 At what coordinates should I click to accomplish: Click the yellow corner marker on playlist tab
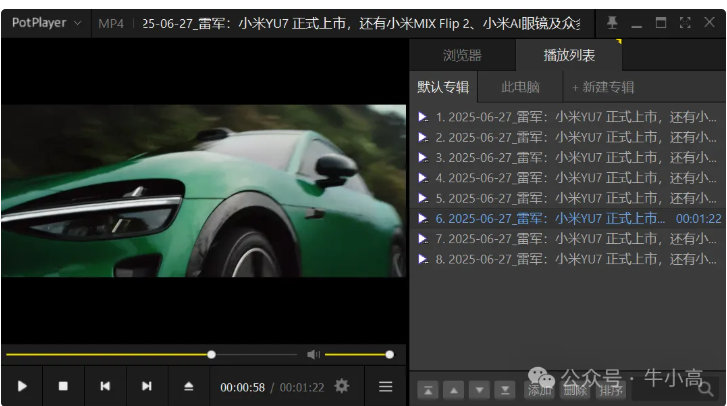(x=619, y=42)
